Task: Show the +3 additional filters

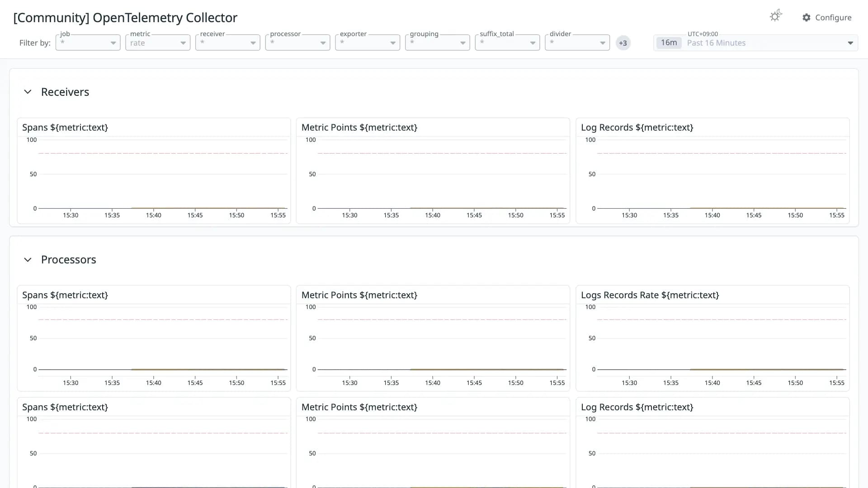Action: [623, 43]
